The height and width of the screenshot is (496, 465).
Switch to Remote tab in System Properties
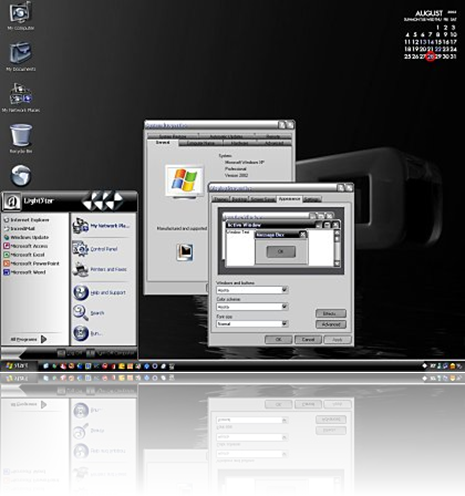pos(273,136)
